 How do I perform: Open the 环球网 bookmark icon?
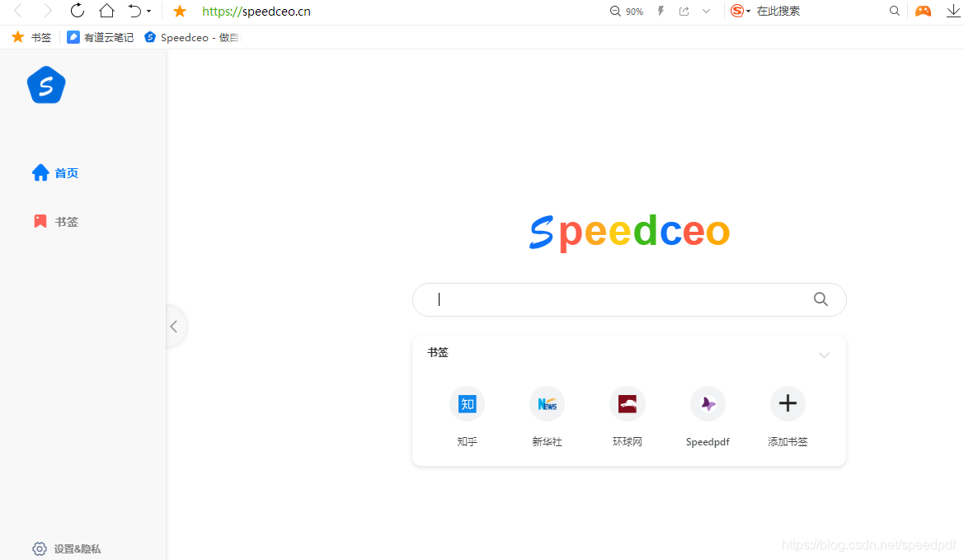coord(627,404)
